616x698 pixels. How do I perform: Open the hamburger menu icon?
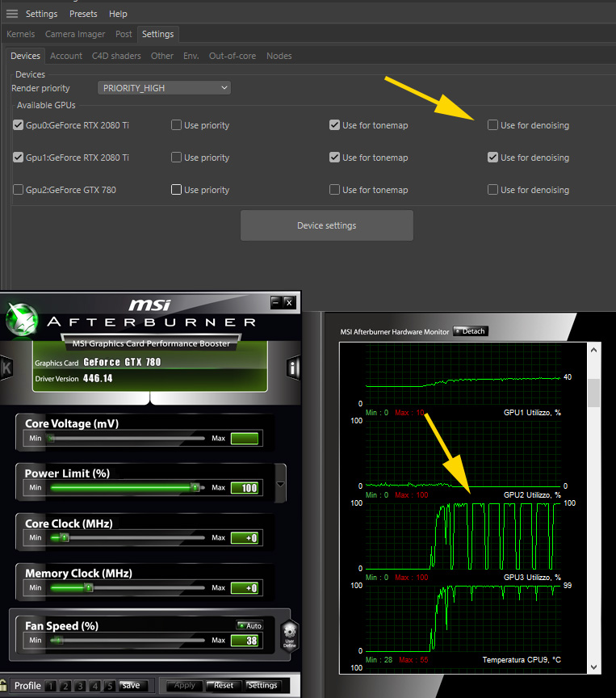tap(12, 14)
